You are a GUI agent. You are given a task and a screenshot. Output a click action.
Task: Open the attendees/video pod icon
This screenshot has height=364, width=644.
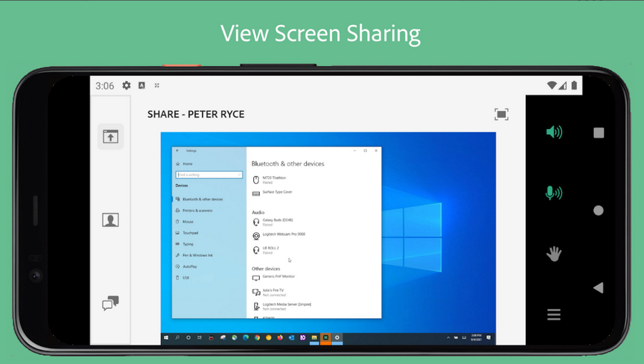tap(110, 220)
